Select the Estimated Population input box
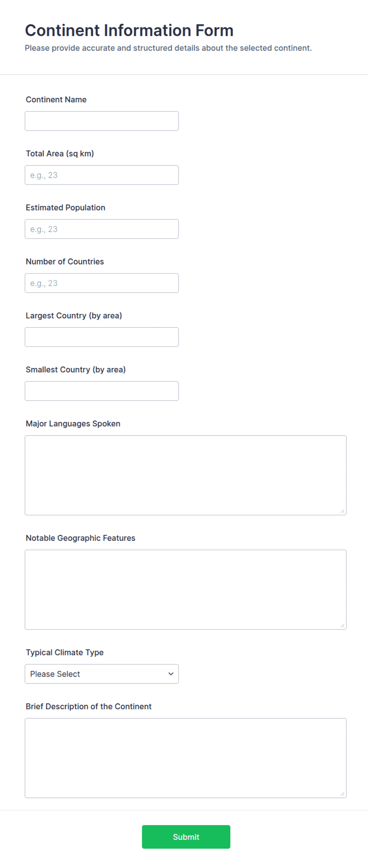The image size is (368, 868). [102, 229]
